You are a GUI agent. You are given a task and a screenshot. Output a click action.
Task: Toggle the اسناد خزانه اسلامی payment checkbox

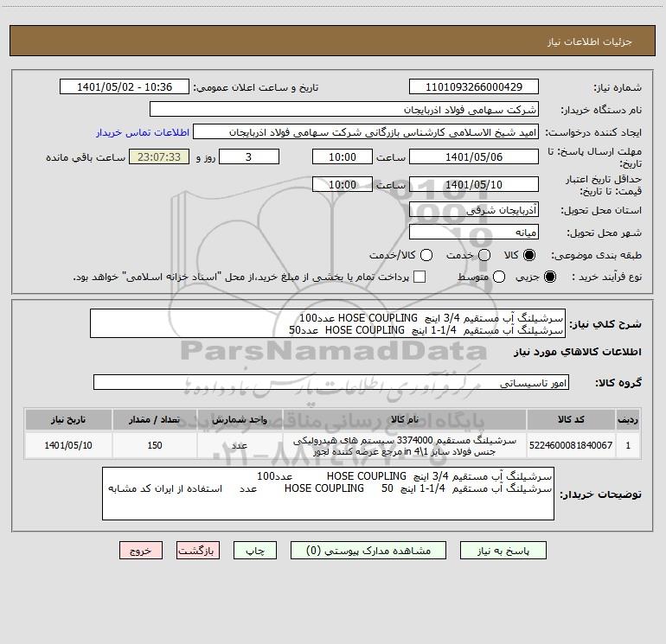tap(419, 277)
